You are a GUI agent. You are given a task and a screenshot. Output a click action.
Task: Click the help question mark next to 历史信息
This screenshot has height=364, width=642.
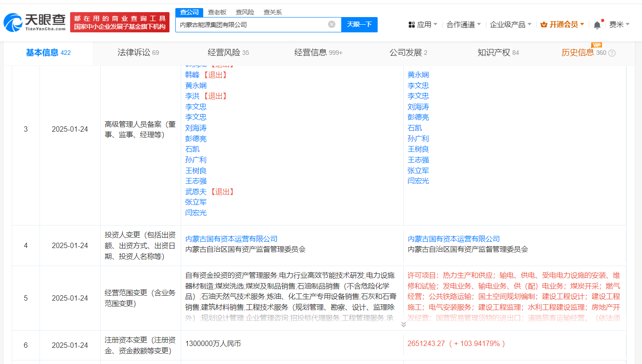(x=612, y=53)
